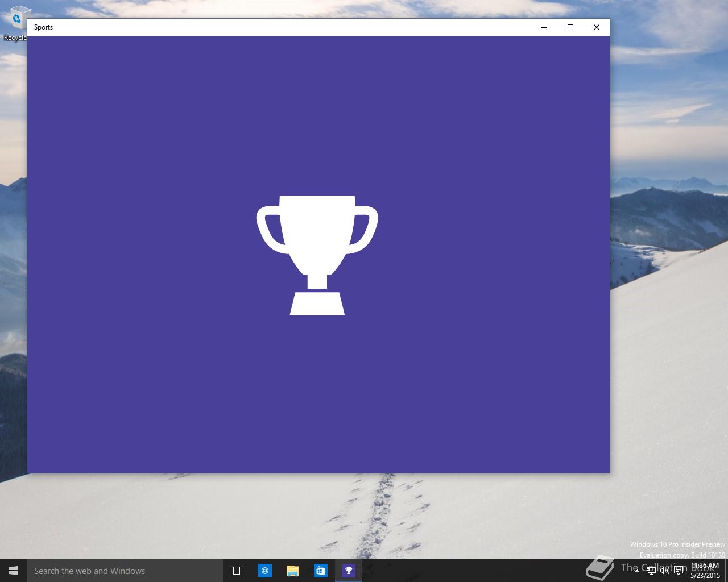Click the Show desktop strip beside the clock

point(726,571)
